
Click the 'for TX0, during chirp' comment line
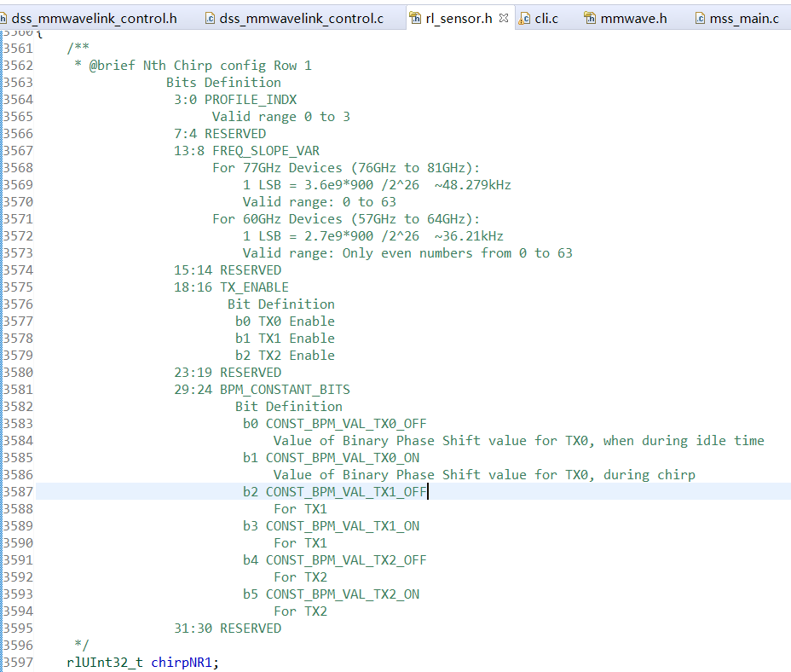(484, 475)
